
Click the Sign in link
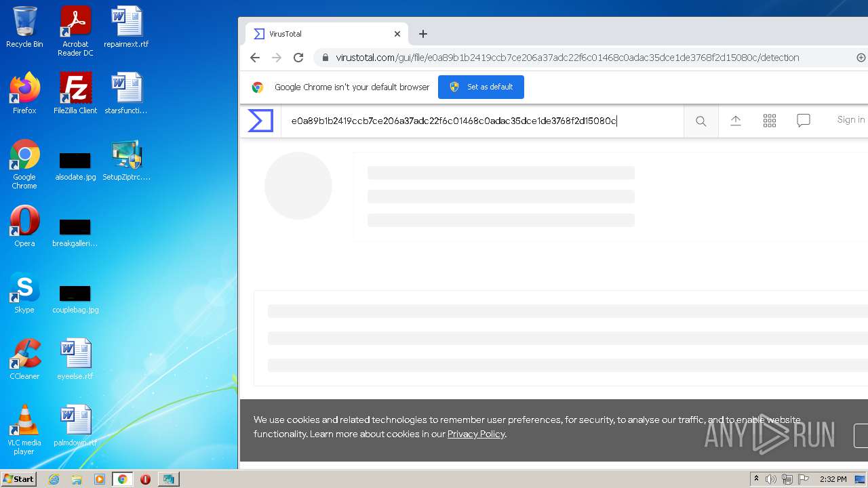tap(850, 120)
